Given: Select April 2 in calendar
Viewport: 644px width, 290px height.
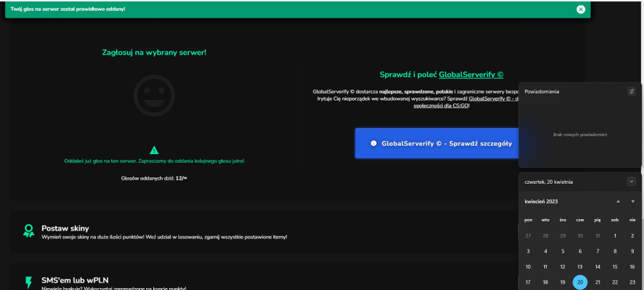Looking at the screenshot, I should click(x=632, y=236).
